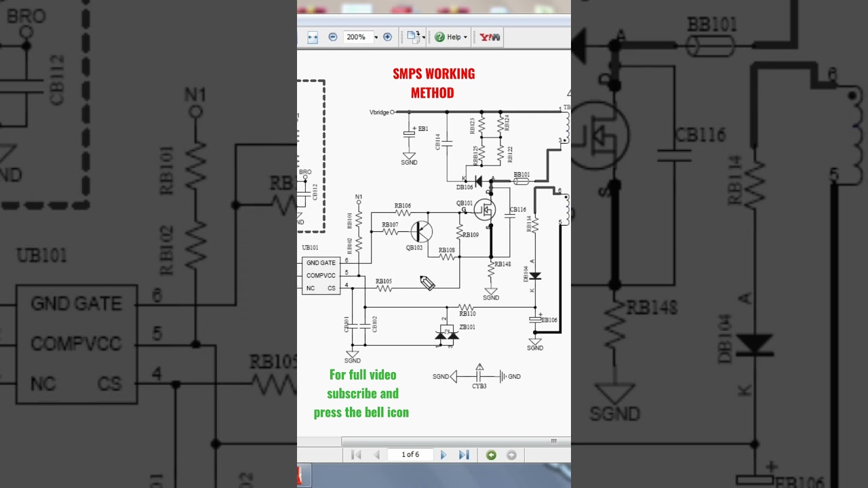Image resolution: width=868 pixels, height=488 pixels.
Task: Click the 'QB101' MOSFET label
Action: 465,203
